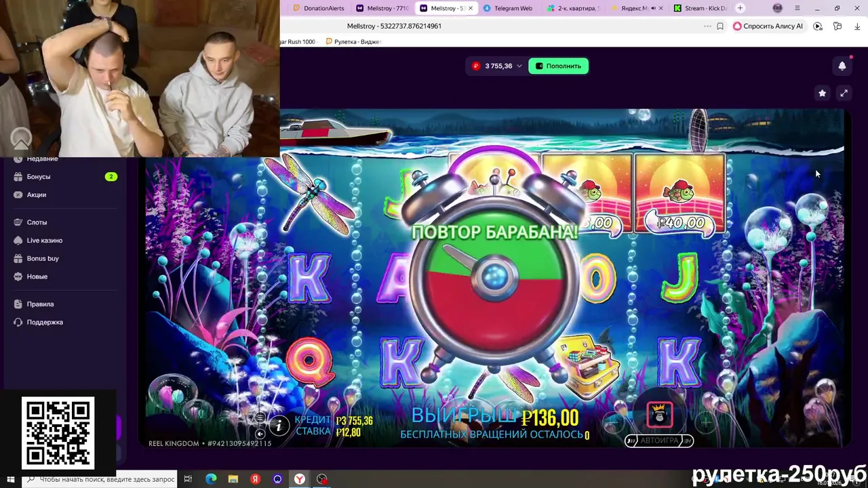Open Alice assistant taskbar icon
This screenshot has width=868, height=488.
click(277, 479)
